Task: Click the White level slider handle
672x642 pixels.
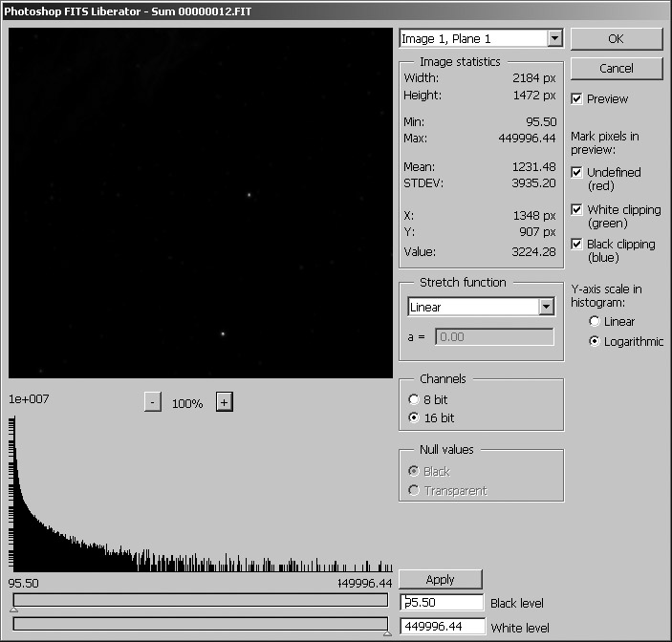Action: point(387,632)
